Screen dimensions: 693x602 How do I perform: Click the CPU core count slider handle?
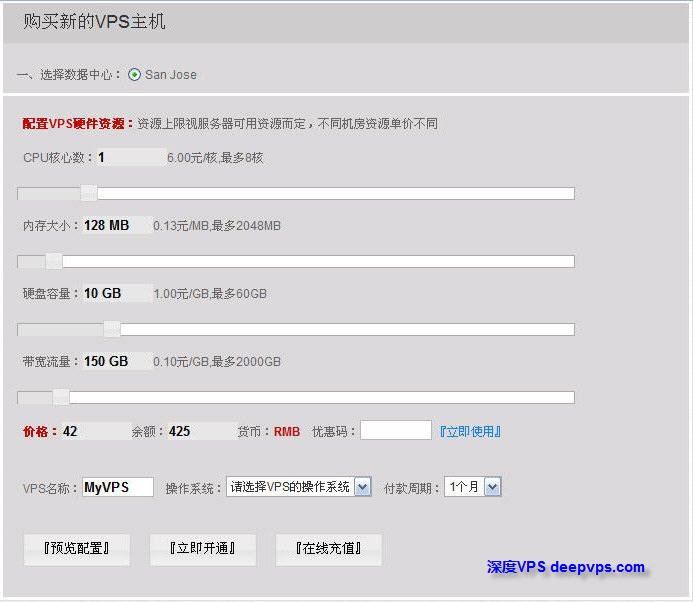pyautogui.click(x=89, y=193)
